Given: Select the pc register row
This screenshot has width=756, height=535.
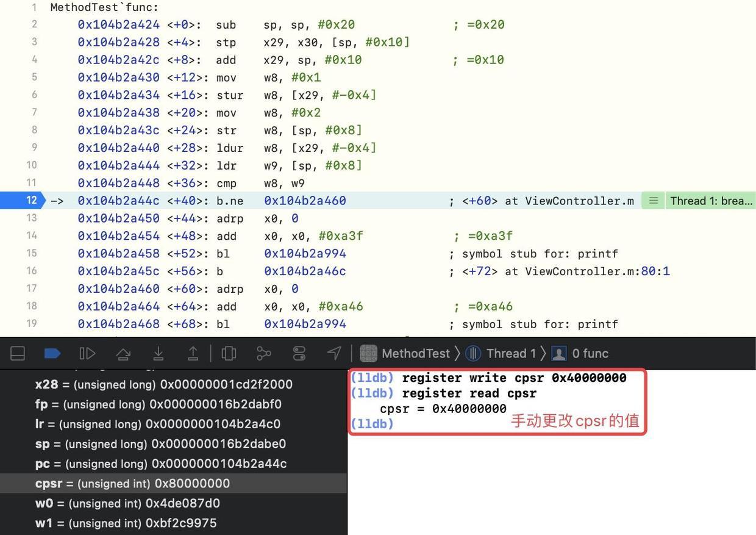Looking at the screenshot, I should click(x=173, y=464).
